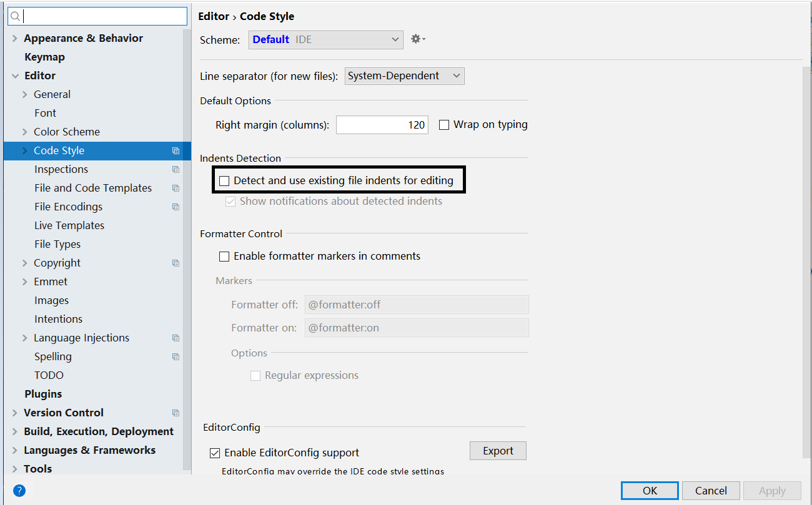Enable Detect and use existing file indents
Viewport: 812px width, 505px height.
point(224,181)
